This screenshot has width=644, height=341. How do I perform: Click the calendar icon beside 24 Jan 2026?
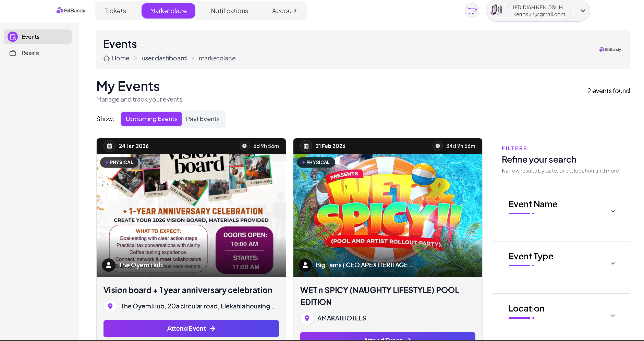[110, 146]
